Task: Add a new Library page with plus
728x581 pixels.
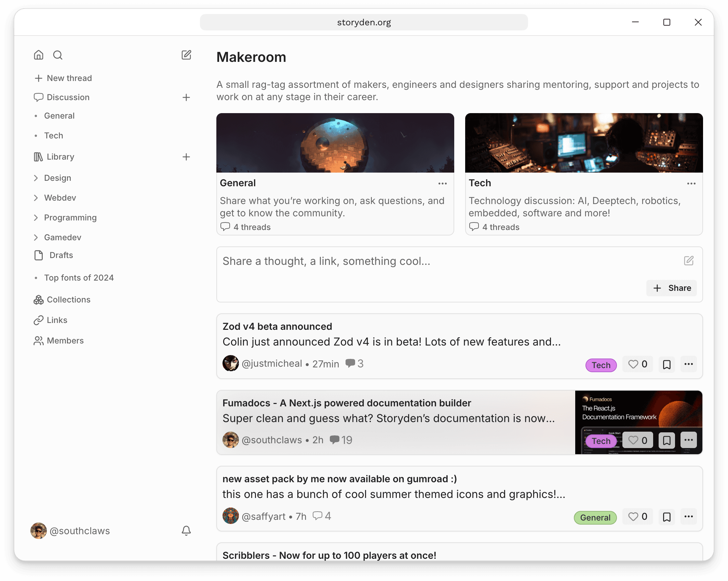Action: click(x=186, y=157)
